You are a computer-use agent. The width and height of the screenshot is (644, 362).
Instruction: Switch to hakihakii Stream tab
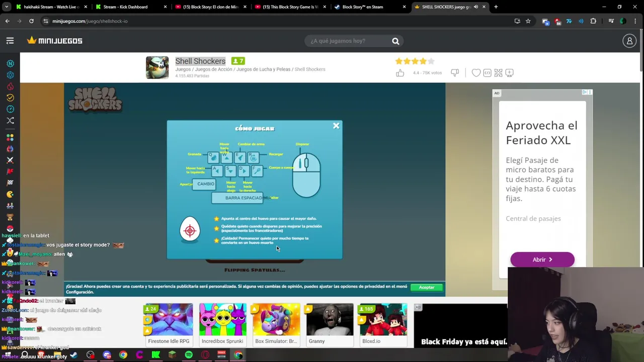[52, 7]
